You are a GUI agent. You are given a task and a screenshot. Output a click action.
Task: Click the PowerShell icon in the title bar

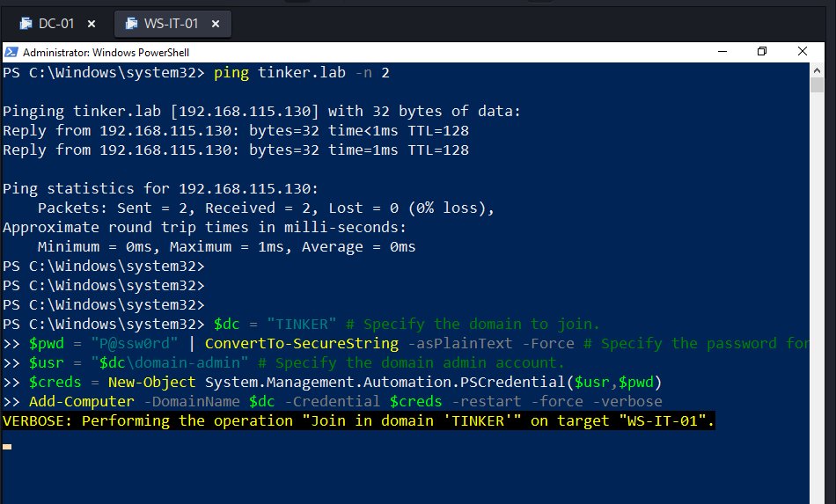(x=11, y=52)
